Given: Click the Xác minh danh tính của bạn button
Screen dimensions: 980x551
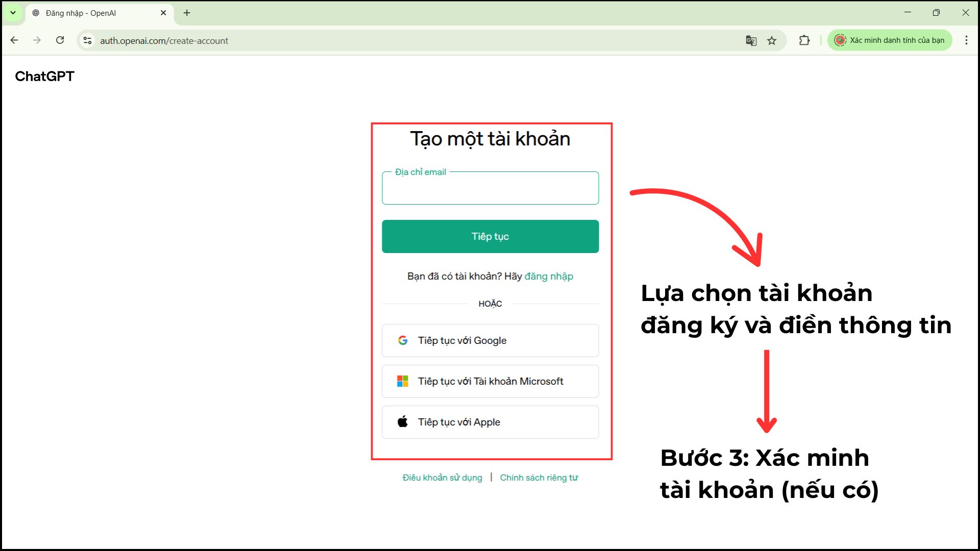Looking at the screenshot, I should (x=890, y=40).
